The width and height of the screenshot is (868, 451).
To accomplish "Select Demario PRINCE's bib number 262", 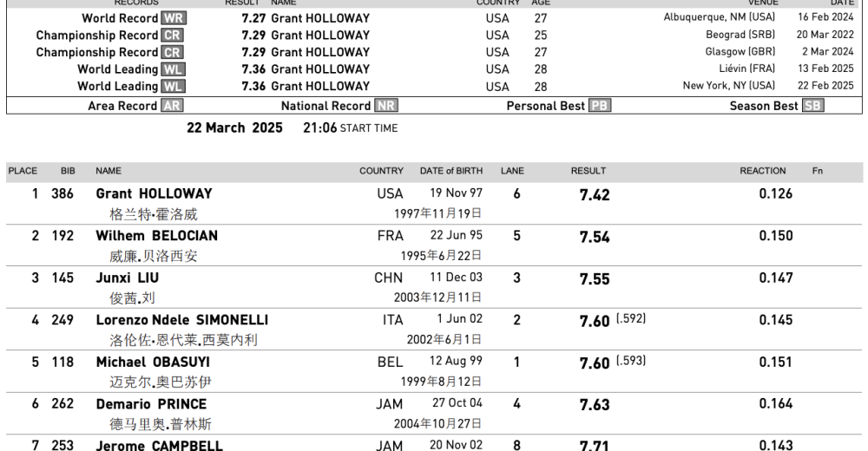I will 62,404.
